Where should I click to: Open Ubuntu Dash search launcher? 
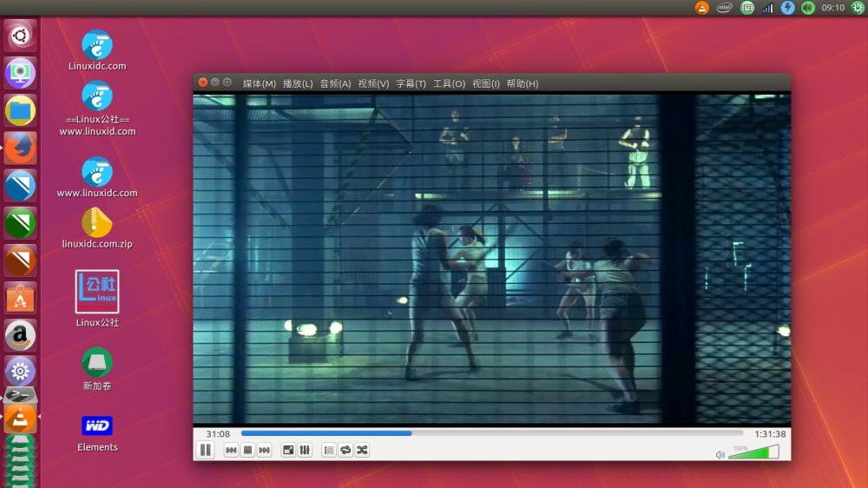(x=20, y=36)
